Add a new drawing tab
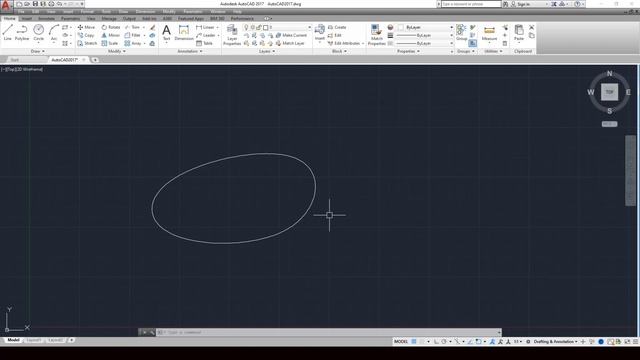 pos(95,60)
